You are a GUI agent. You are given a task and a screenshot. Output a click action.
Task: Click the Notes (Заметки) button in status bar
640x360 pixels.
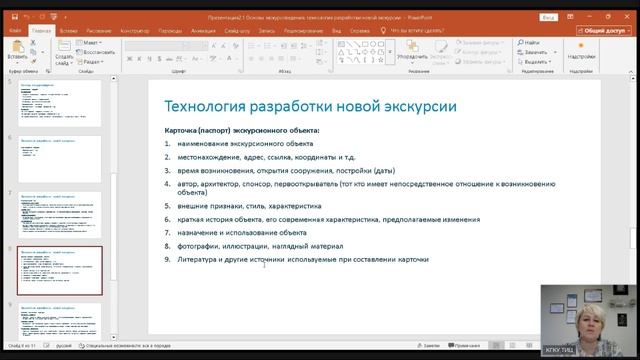coord(428,346)
